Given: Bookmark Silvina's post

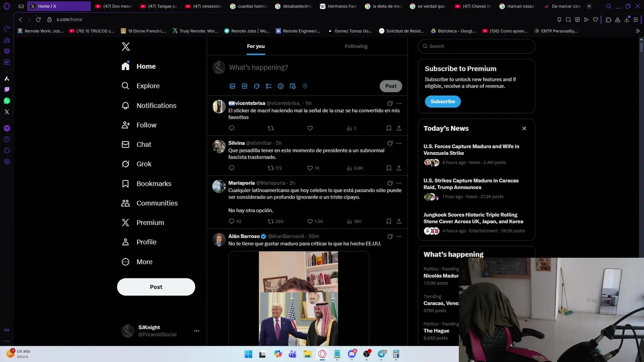Looking at the screenshot, I should click(389, 168).
